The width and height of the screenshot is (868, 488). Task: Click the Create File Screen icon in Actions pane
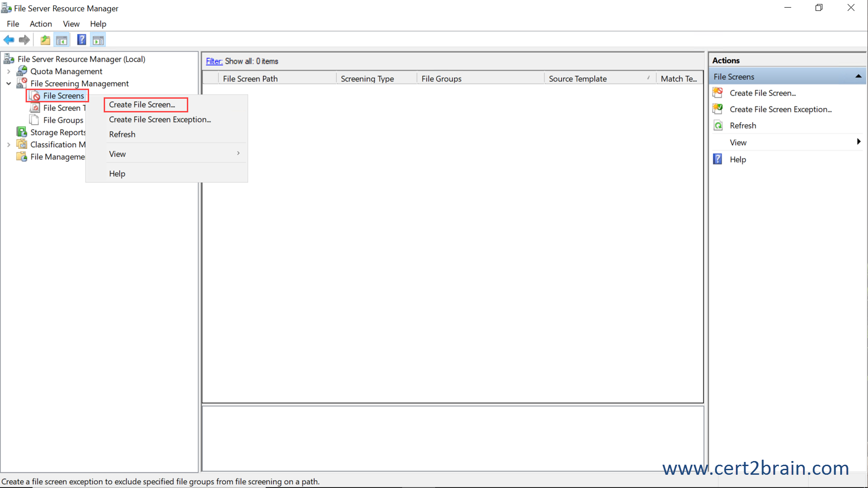pos(717,92)
